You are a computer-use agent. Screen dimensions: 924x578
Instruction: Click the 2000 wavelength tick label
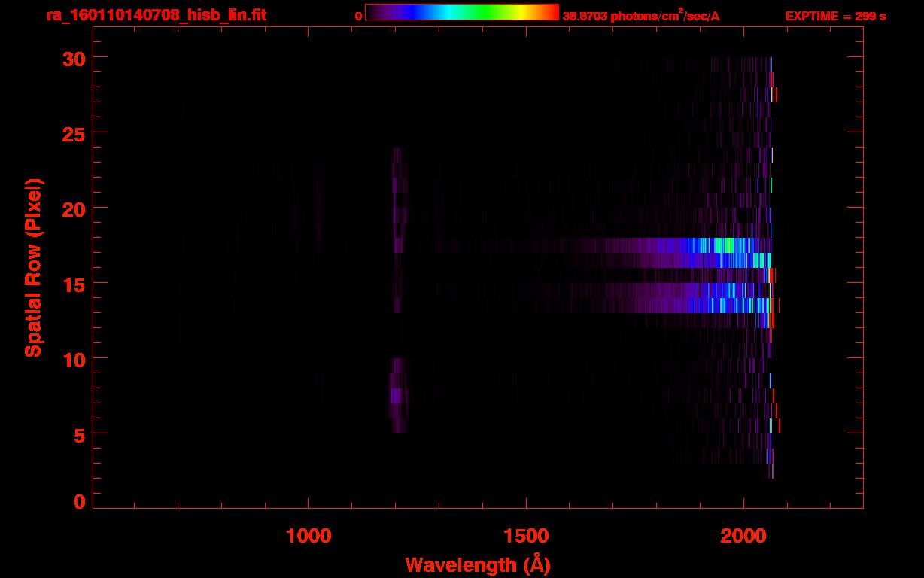(743, 535)
